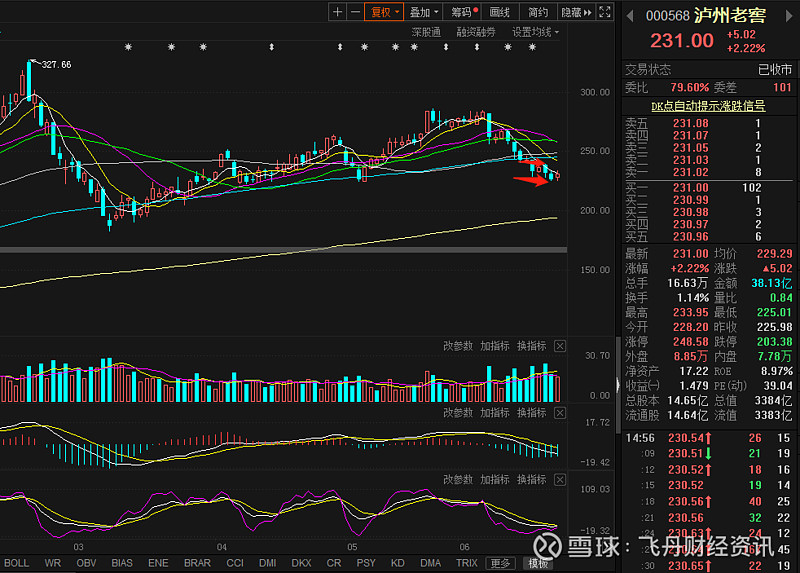The width and height of the screenshot is (800, 573).
Task: Click the 隐藏 hide panel button
Action: 576,12
